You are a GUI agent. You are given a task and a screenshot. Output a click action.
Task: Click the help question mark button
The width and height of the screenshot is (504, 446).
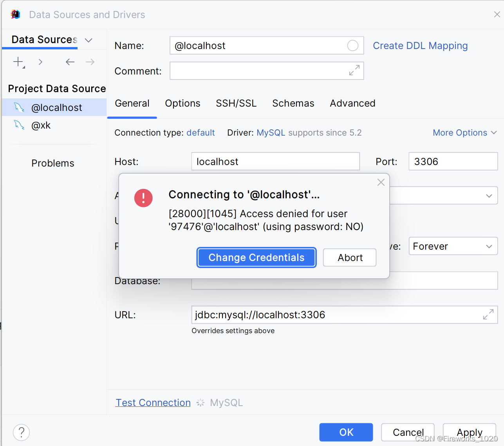tap(22, 432)
